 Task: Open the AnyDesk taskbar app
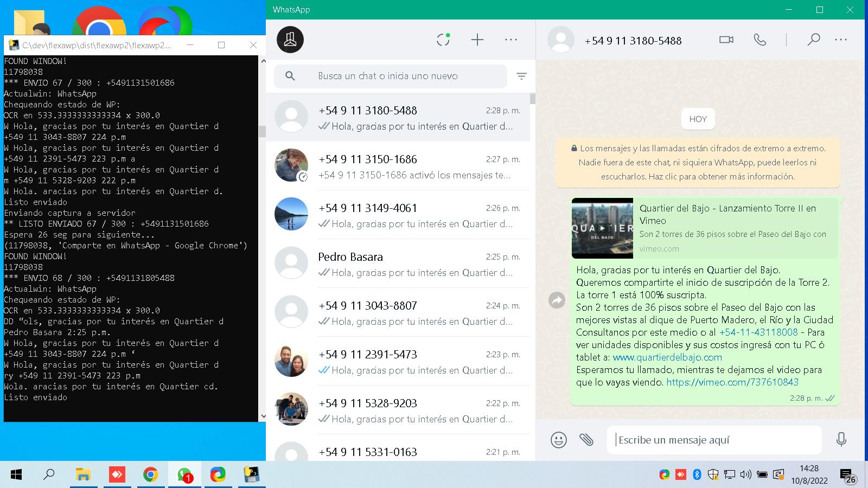pos(117,475)
